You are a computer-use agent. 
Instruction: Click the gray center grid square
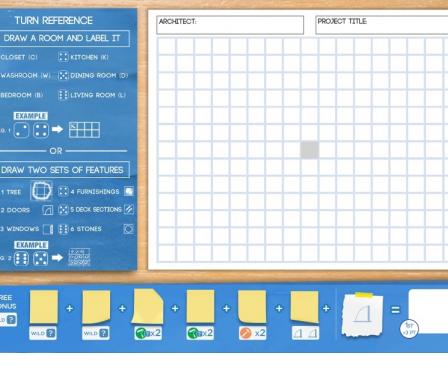pos(309,150)
